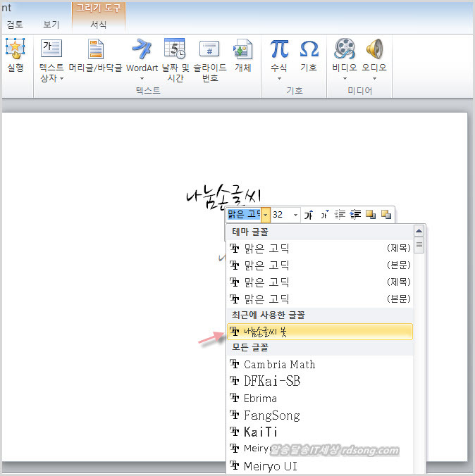The height and width of the screenshot is (476, 475).
Task: Insert an equation (수식)
Action: coord(279,49)
